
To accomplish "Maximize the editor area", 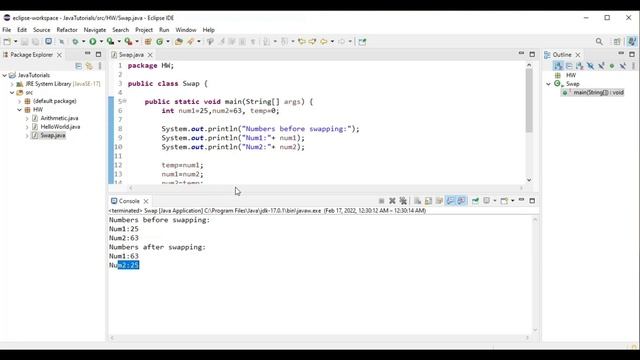I will (532, 54).
